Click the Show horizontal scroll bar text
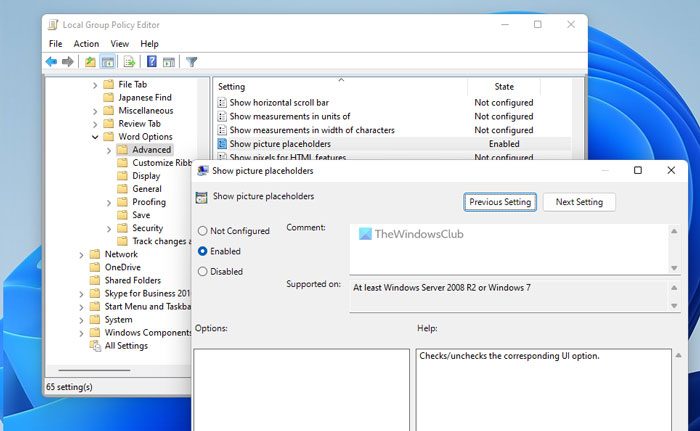The image size is (700, 431). [x=279, y=103]
